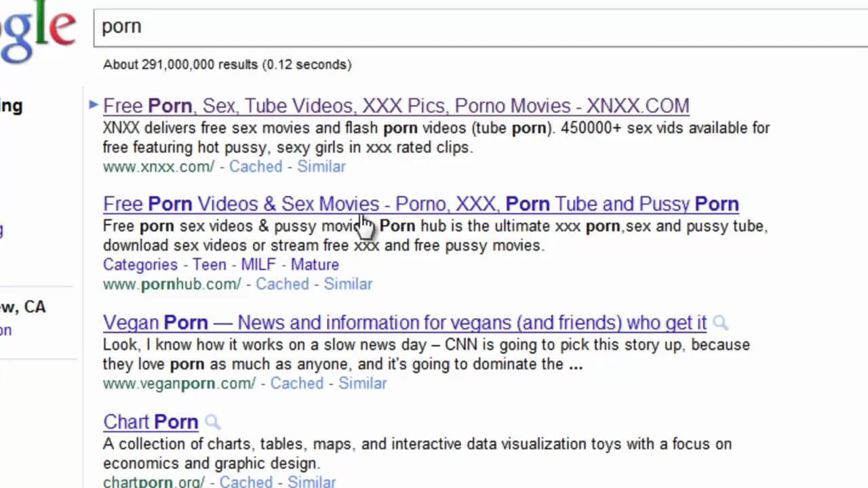Click the preview magnifier beside Chart Porn
Image resolution: width=868 pixels, height=488 pixels.
(212, 422)
